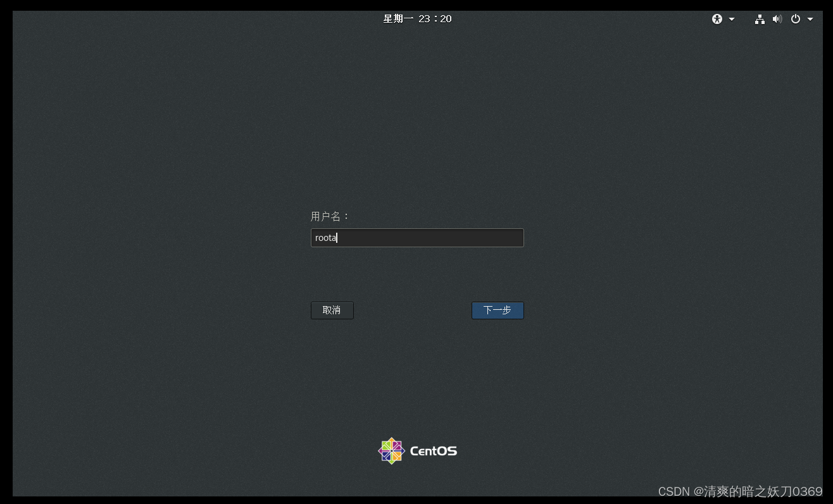Click the wired network status icon
Viewport: 833px width, 504px height.
760,19
